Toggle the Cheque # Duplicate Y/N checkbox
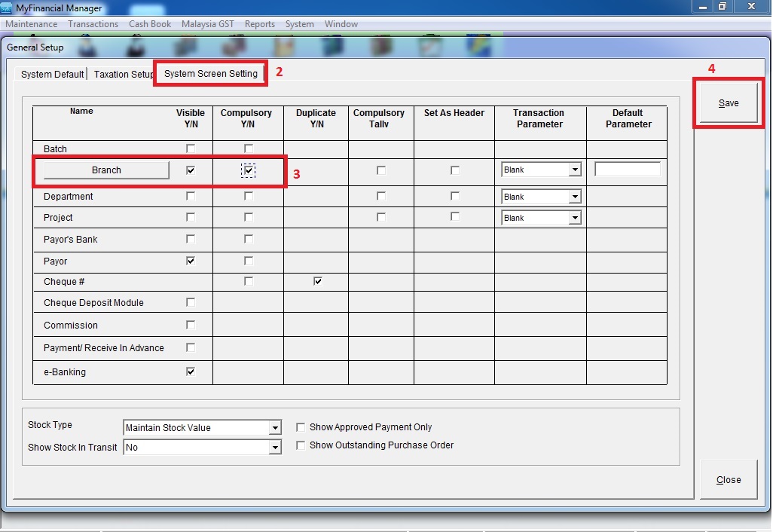Image resolution: width=773 pixels, height=532 pixels. [x=318, y=281]
